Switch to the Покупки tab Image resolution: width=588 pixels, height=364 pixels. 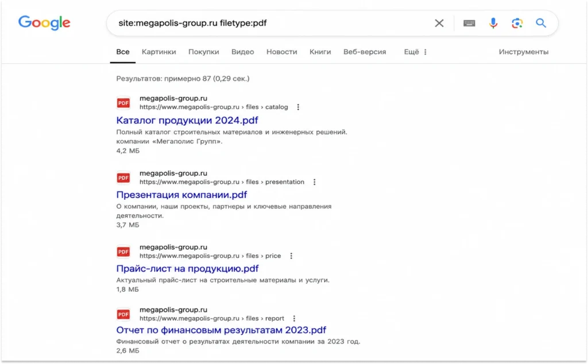tap(204, 52)
